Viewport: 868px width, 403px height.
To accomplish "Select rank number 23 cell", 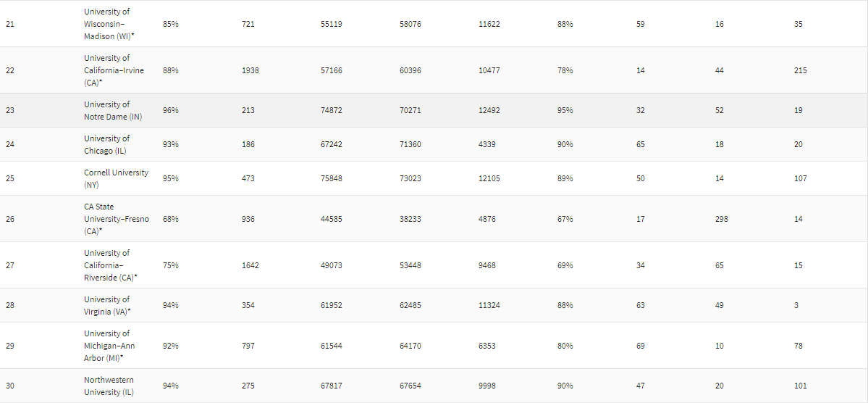I will click(10, 110).
